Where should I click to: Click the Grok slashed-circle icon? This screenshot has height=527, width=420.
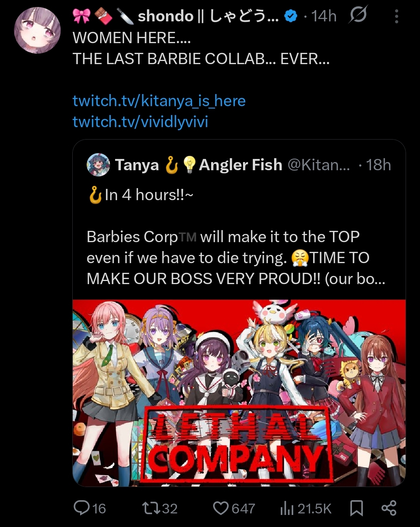click(x=358, y=15)
